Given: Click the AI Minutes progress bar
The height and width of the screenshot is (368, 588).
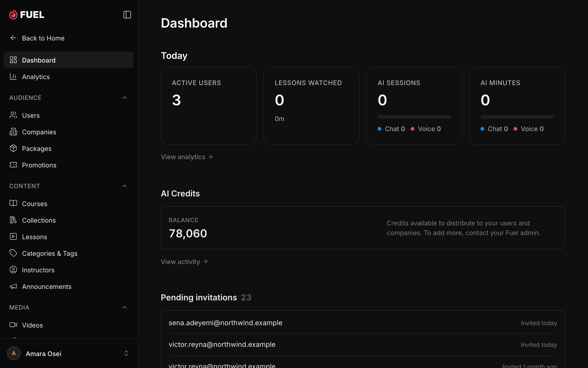Looking at the screenshot, I should click(517, 117).
